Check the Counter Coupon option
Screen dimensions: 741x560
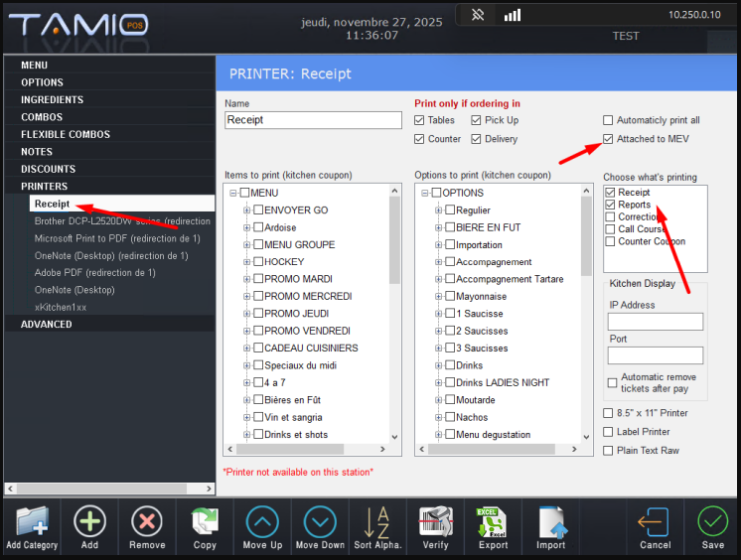(610, 241)
